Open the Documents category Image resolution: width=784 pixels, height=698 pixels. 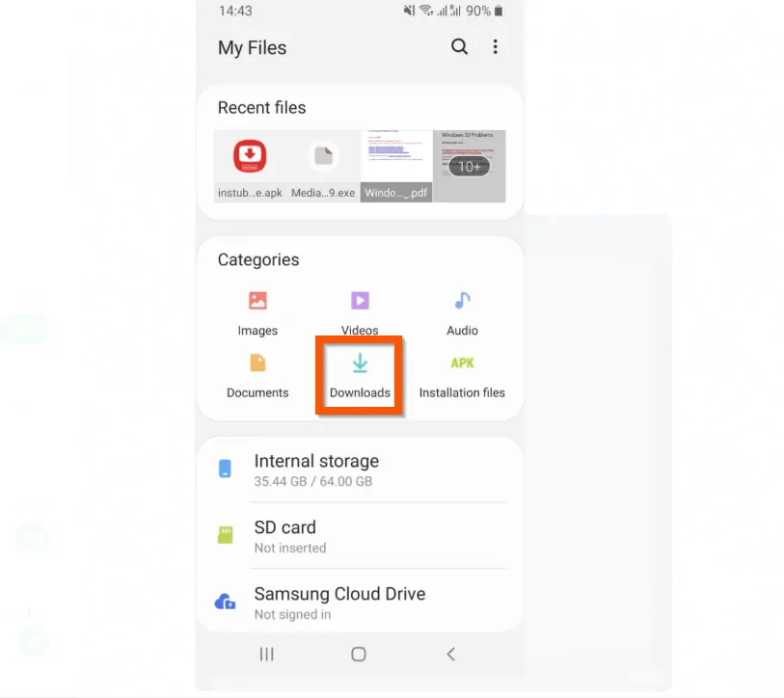(257, 374)
